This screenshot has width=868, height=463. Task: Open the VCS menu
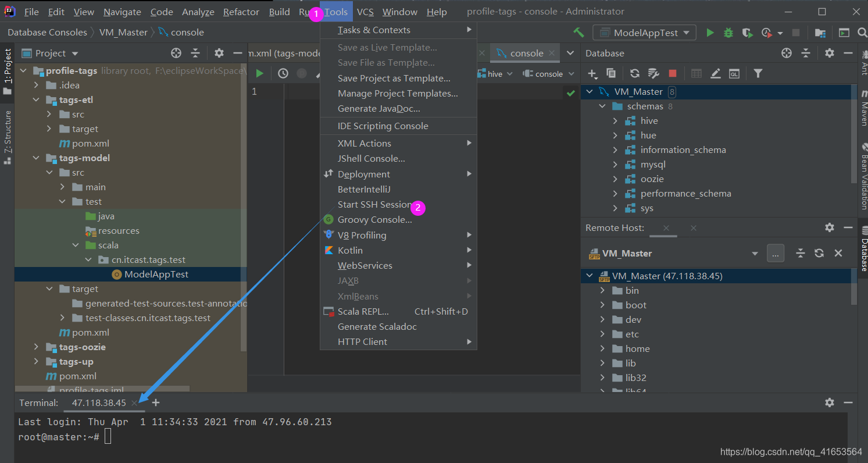click(365, 12)
